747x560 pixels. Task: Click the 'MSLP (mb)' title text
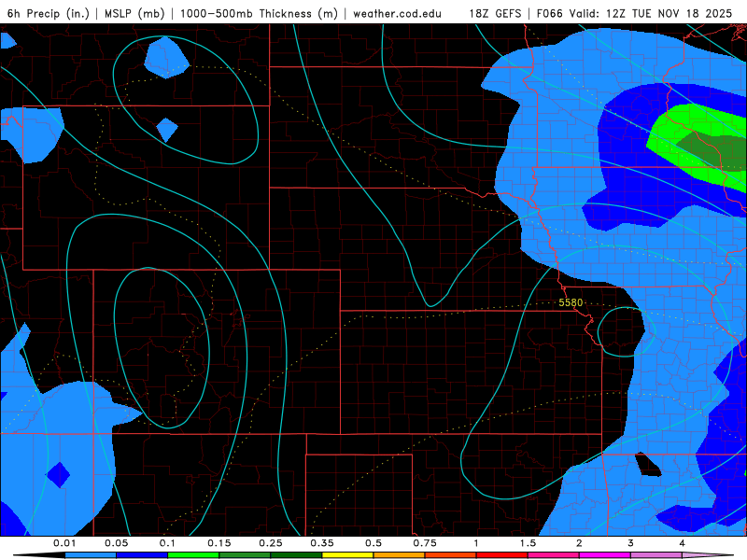(134, 14)
